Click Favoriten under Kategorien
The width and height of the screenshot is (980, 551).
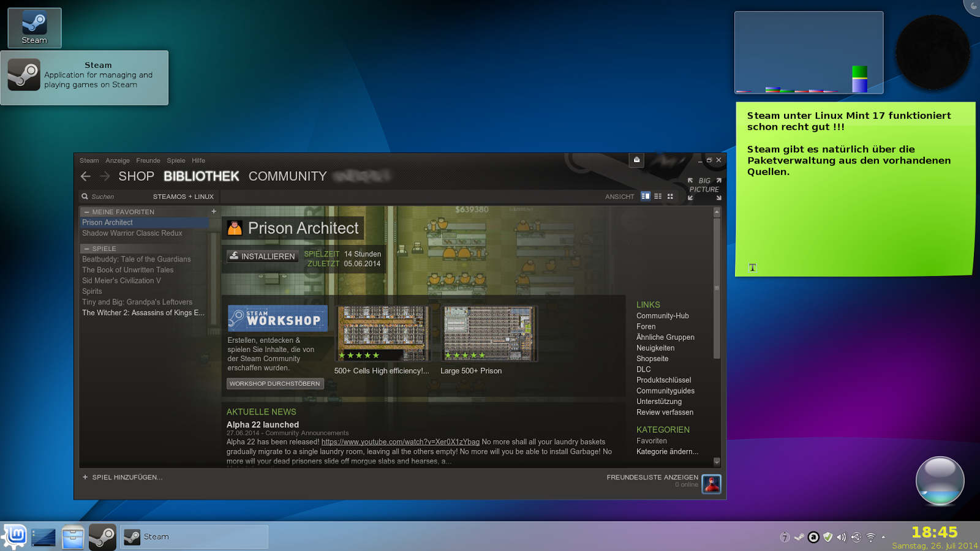(x=652, y=441)
